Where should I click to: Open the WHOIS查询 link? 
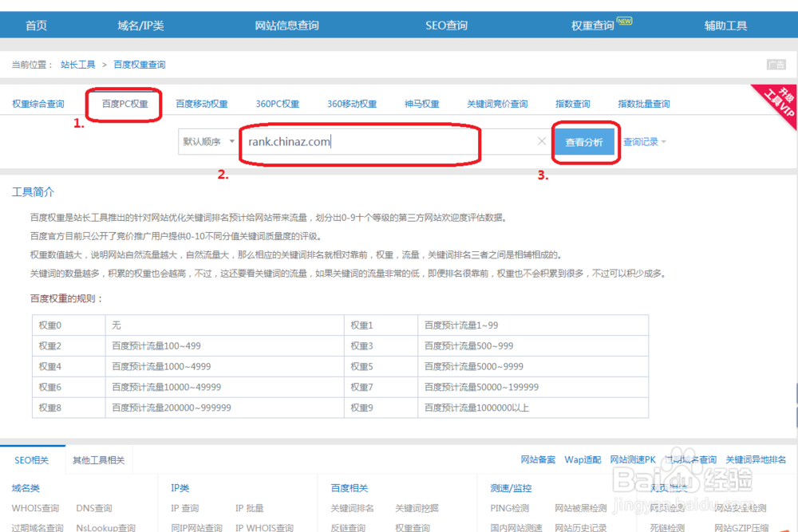pyautogui.click(x=36, y=508)
